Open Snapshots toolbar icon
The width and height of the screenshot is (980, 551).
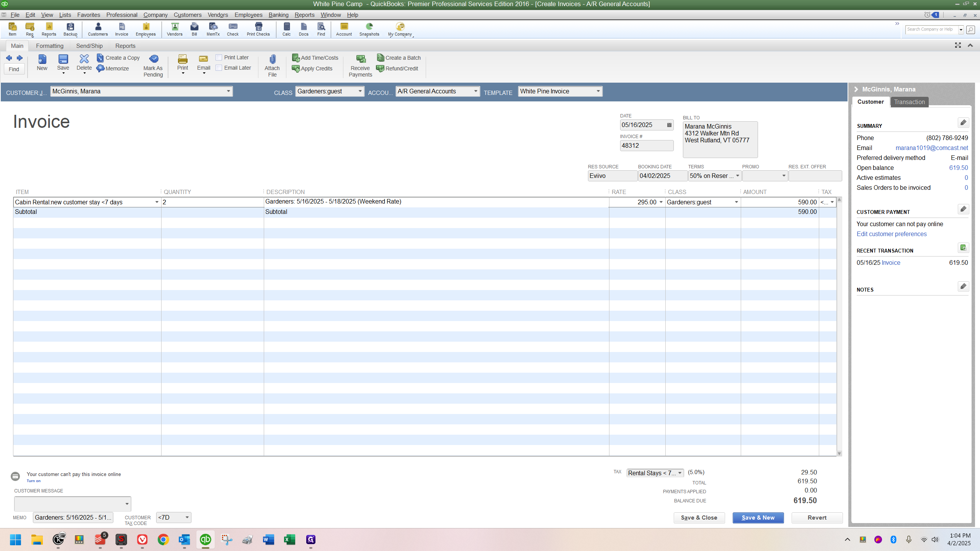pos(369,29)
